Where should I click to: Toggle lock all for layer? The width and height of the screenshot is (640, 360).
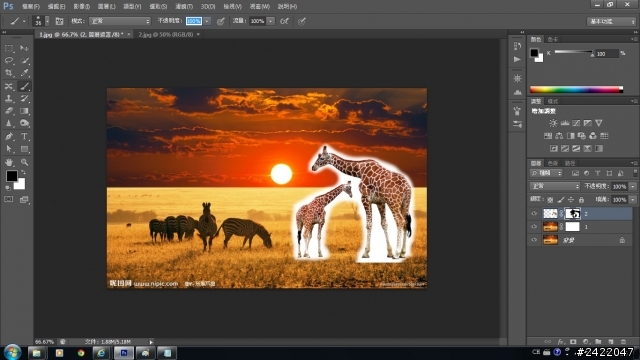pyautogui.click(x=581, y=200)
